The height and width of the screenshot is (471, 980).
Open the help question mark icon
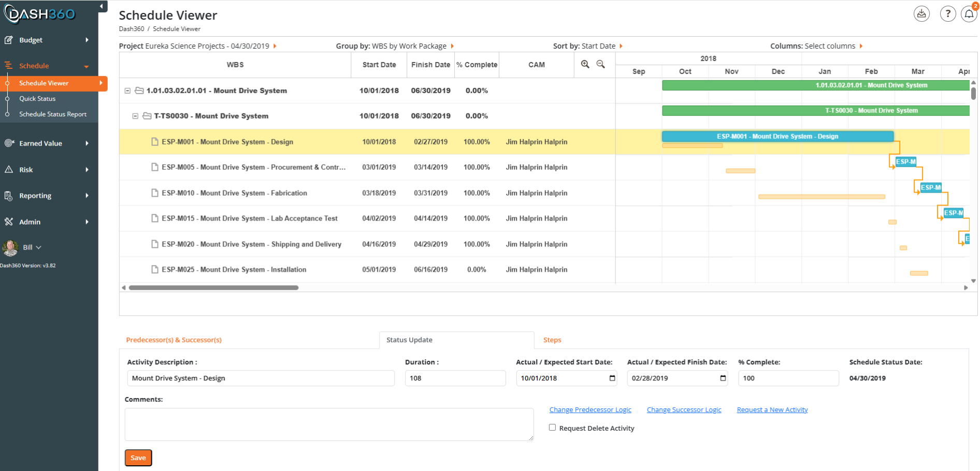948,14
